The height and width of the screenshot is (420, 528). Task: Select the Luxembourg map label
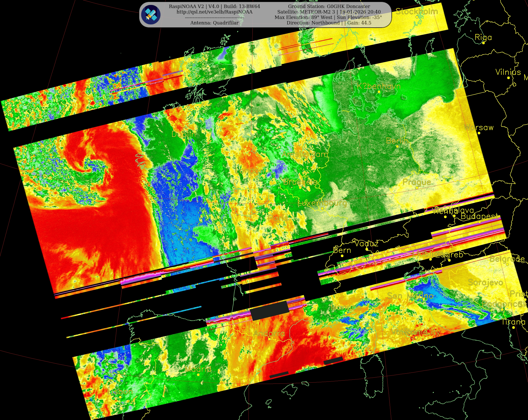[x=322, y=203]
